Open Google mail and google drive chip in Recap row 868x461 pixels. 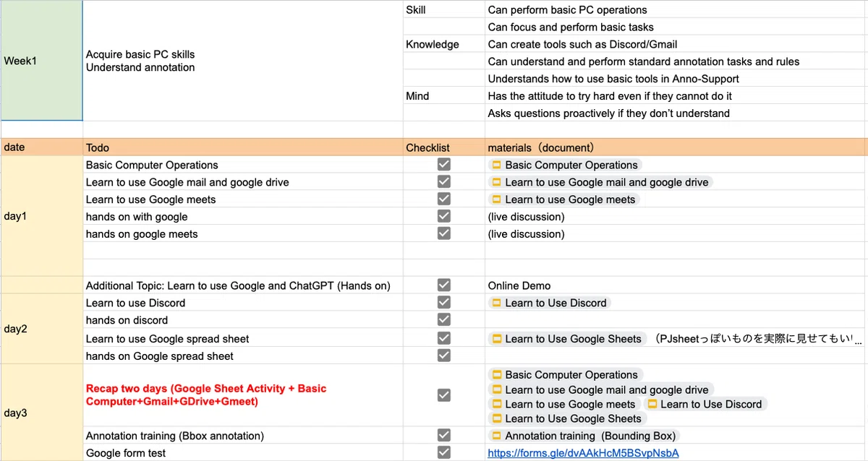600,389
